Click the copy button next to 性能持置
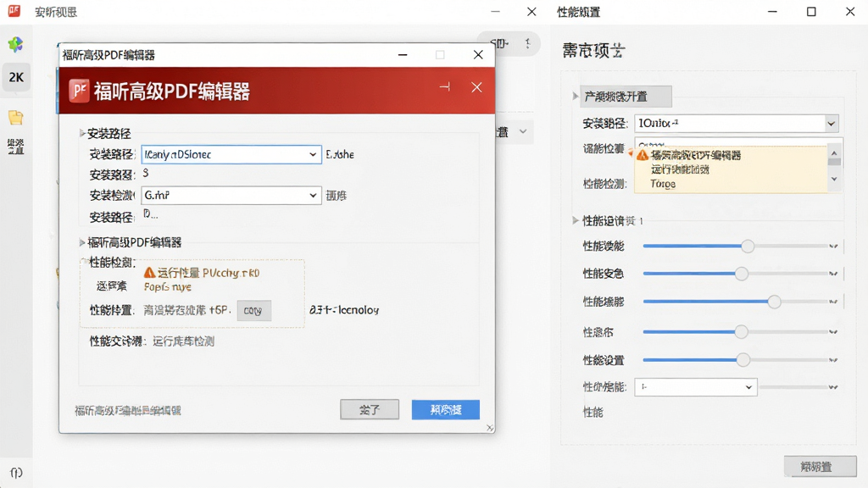868x488 pixels. pos(253,310)
